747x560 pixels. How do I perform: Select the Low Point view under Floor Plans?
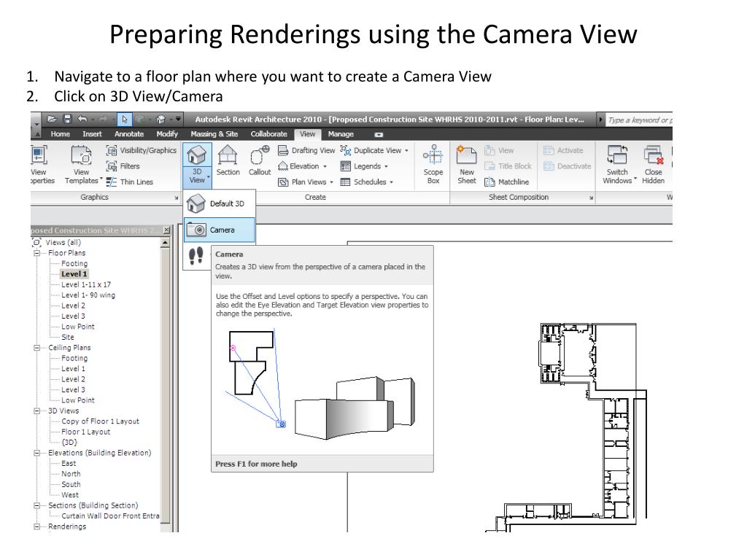pyautogui.click(x=78, y=327)
